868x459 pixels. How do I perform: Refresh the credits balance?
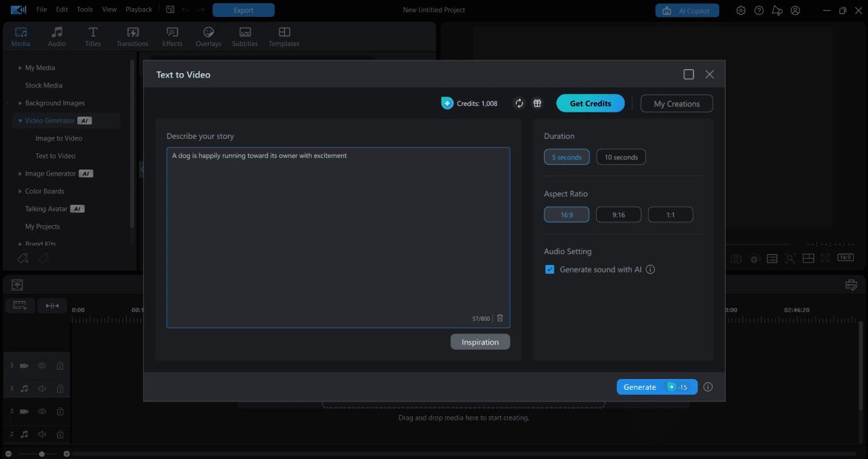[519, 103]
